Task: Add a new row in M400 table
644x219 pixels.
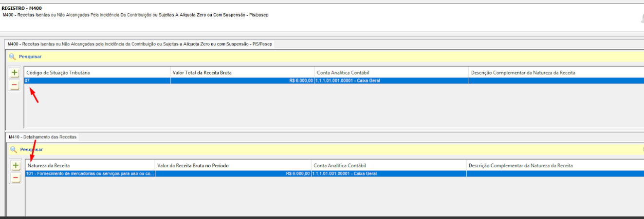Action: click(x=15, y=73)
